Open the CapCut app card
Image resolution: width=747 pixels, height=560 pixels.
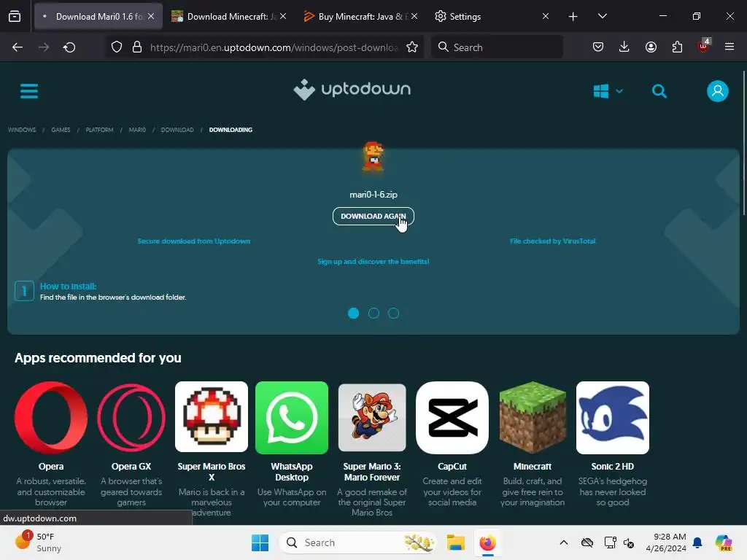pos(452,444)
